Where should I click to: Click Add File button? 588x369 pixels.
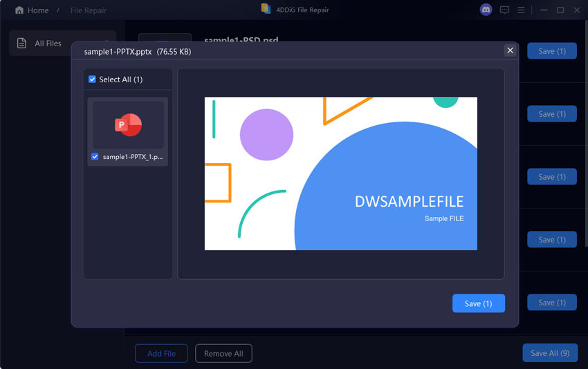tap(161, 353)
